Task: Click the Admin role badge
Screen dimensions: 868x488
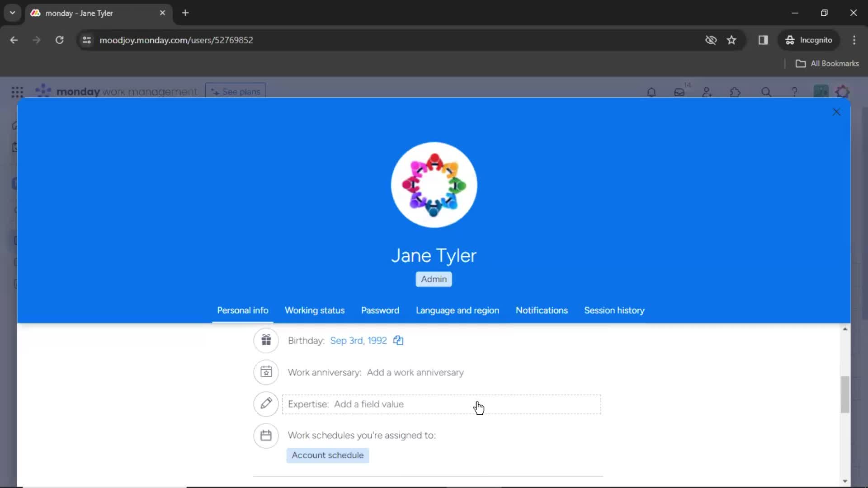Action: point(434,279)
